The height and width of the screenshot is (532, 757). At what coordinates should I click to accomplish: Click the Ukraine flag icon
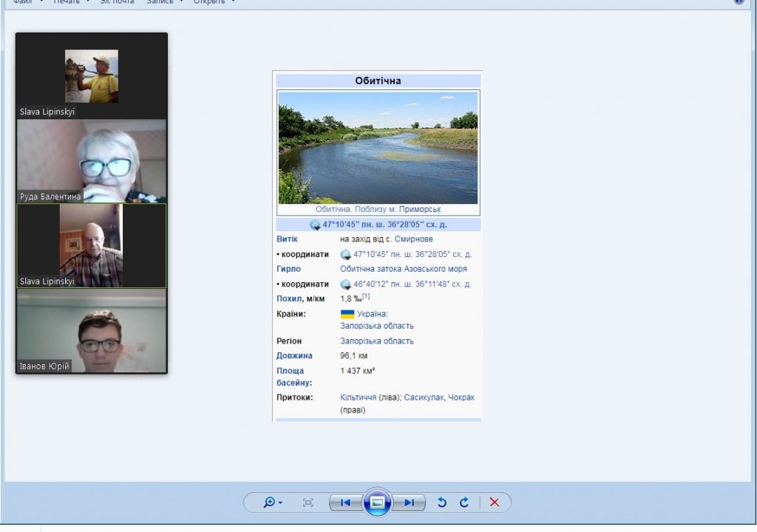click(347, 314)
